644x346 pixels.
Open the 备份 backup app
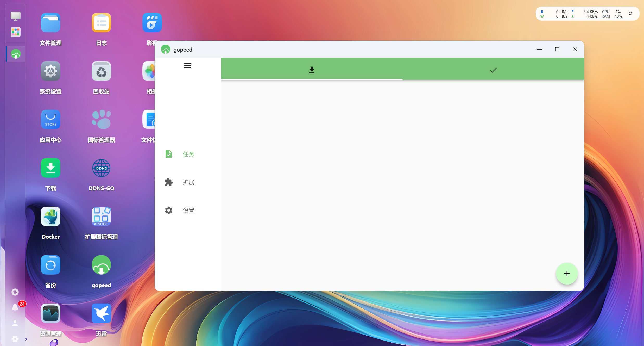tap(50, 265)
